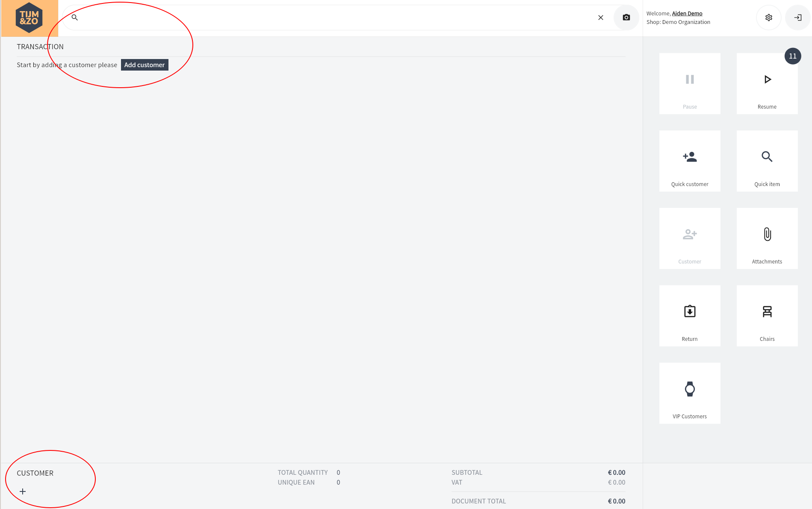Start a Return
Viewport: 812px width, 509px height.
[x=690, y=316]
